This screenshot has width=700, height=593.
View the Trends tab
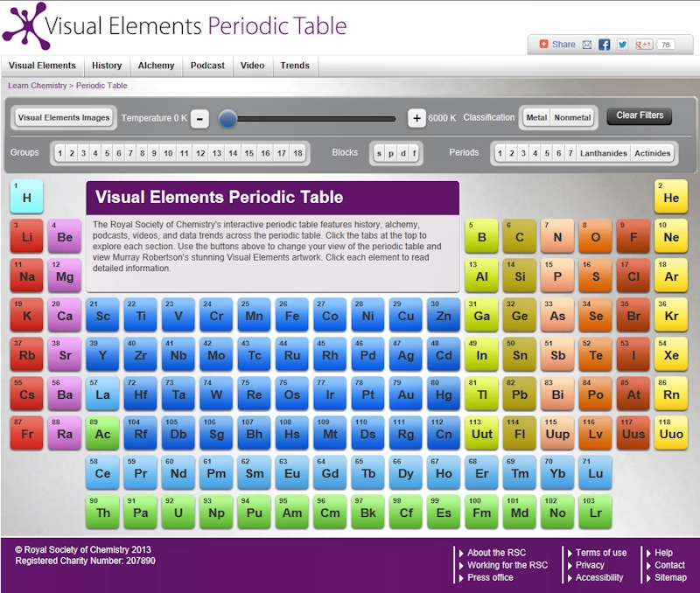[295, 66]
